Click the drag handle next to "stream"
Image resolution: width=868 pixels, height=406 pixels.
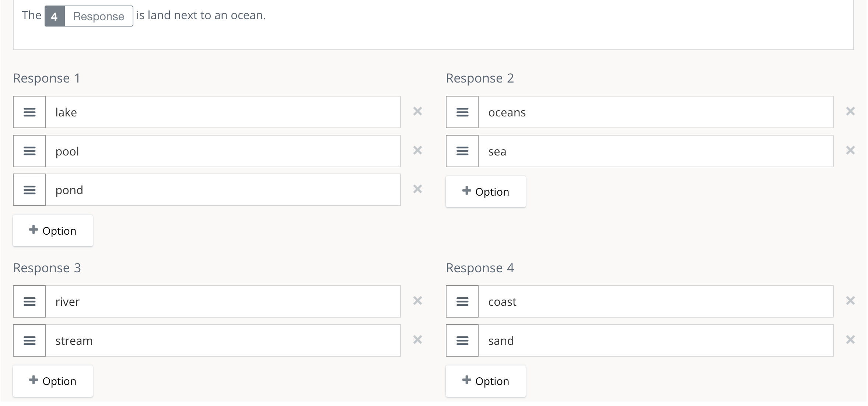tap(29, 340)
